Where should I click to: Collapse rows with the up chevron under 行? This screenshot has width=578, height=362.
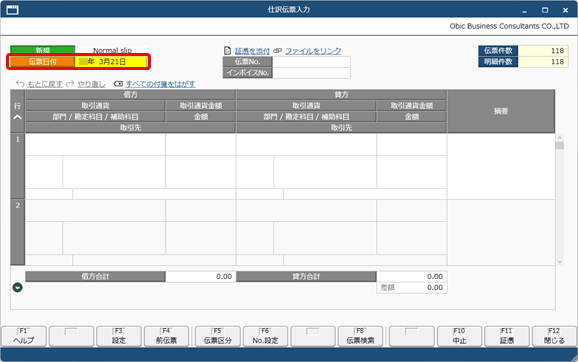[x=17, y=117]
